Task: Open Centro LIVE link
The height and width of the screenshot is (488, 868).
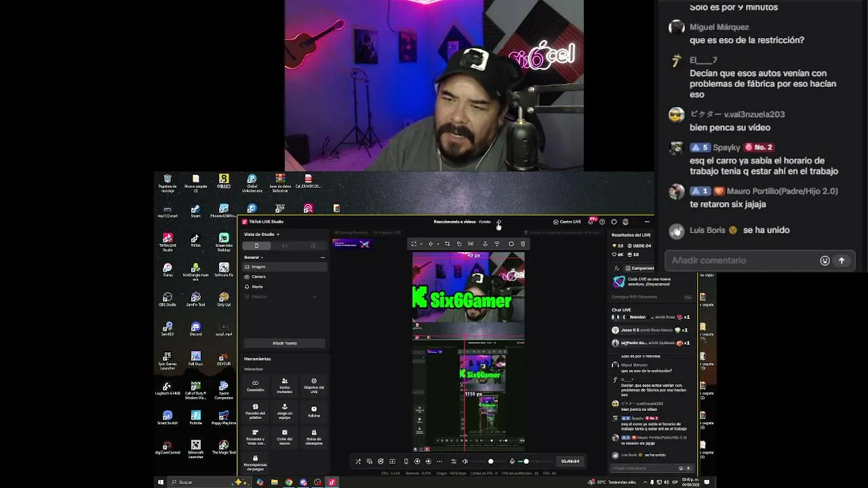Action: point(568,222)
